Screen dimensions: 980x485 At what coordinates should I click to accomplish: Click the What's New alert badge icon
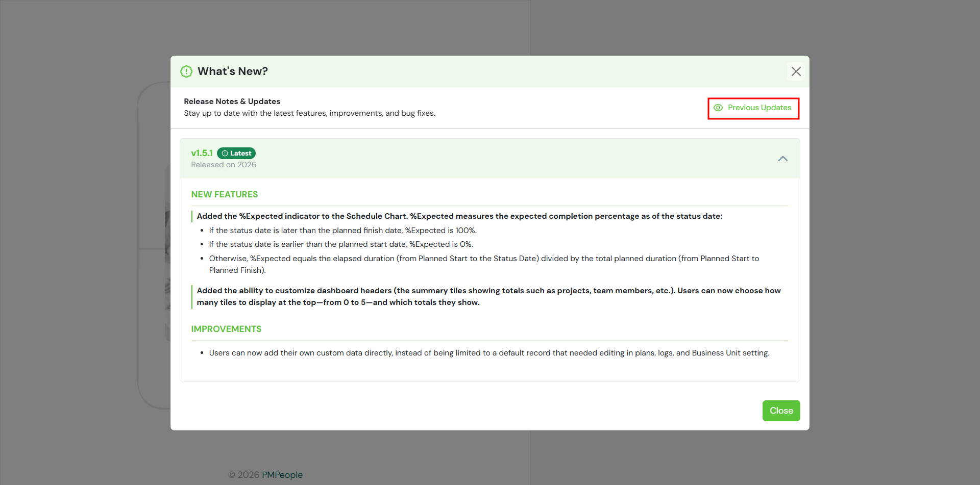pyautogui.click(x=186, y=71)
